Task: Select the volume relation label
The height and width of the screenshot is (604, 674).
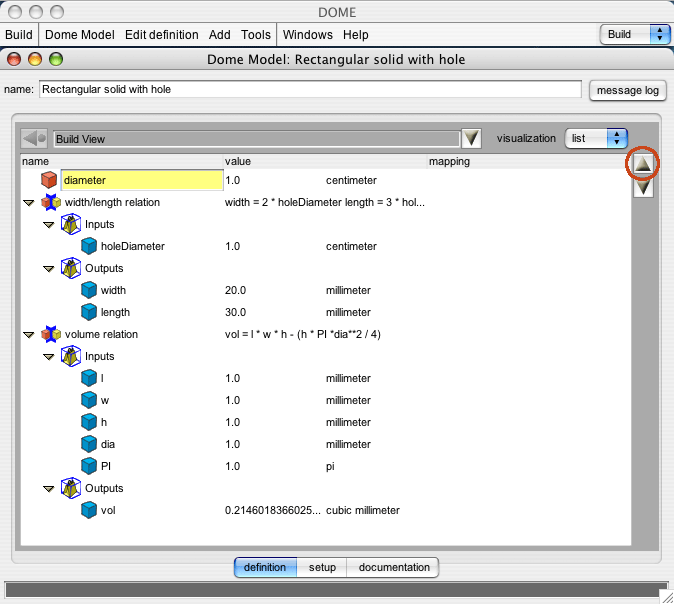Action: (101, 334)
